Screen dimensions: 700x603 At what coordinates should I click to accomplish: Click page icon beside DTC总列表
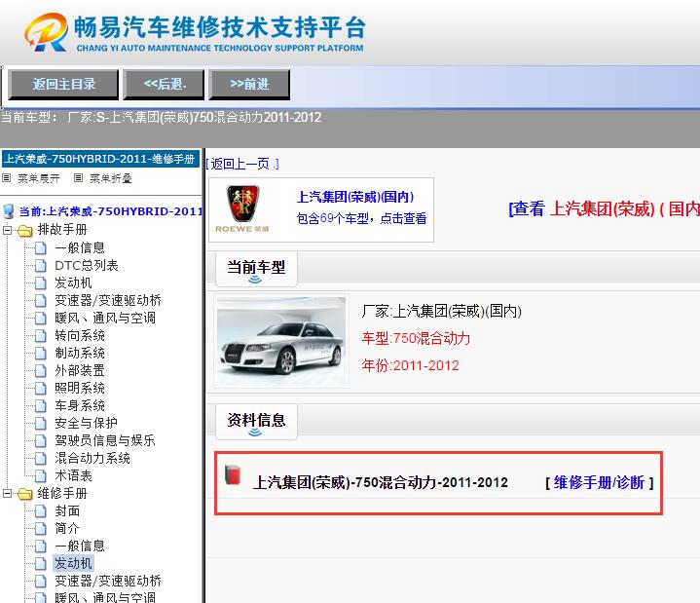[41, 266]
